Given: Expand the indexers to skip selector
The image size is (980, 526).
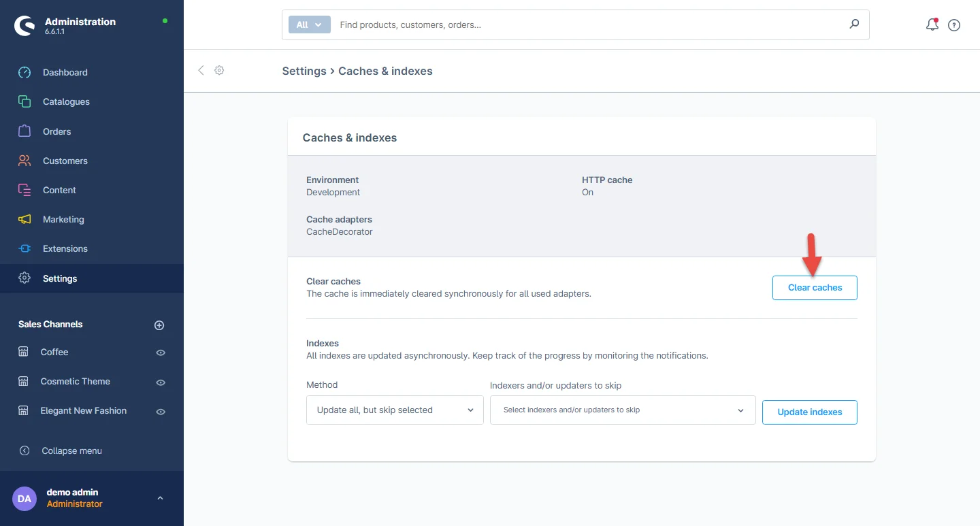Looking at the screenshot, I should (x=623, y=410).
